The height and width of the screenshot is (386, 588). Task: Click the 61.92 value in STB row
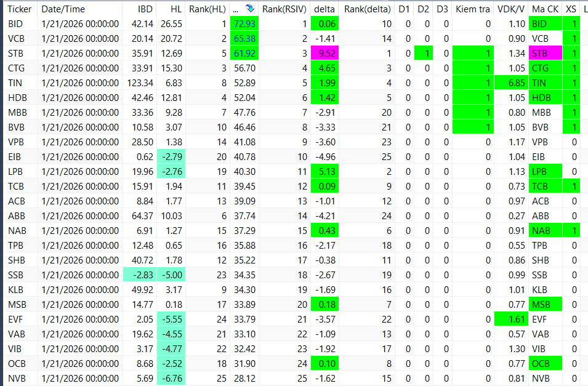tap(244, 54)
